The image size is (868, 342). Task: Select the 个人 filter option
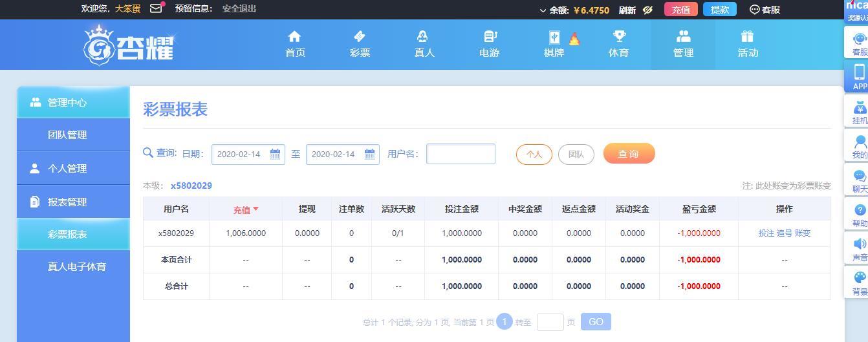(534, 155)
